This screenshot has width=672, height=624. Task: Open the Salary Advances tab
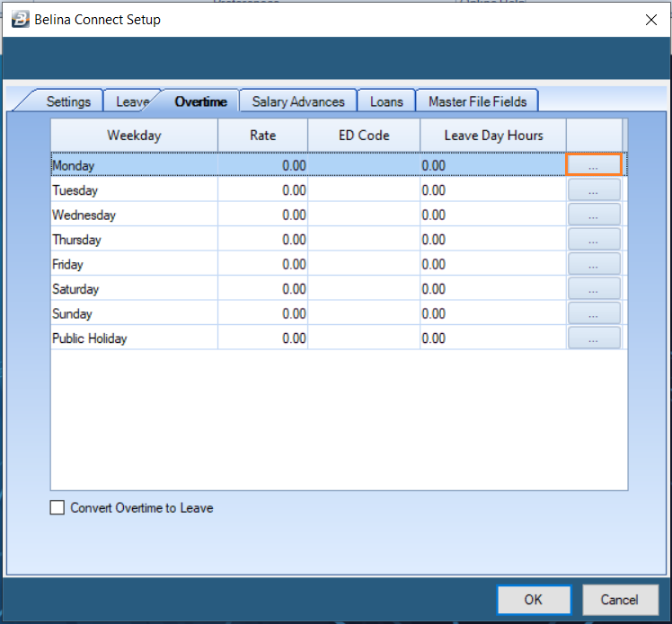[x=298, y=101]
